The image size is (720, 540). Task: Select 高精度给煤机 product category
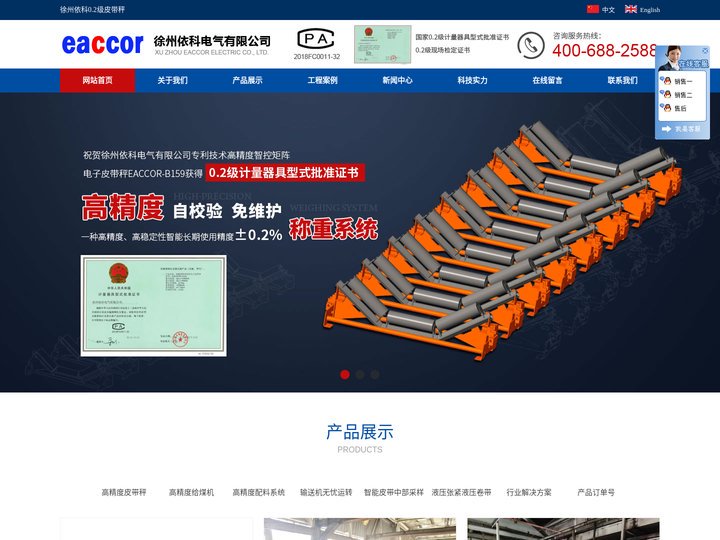tap(191, 492)
